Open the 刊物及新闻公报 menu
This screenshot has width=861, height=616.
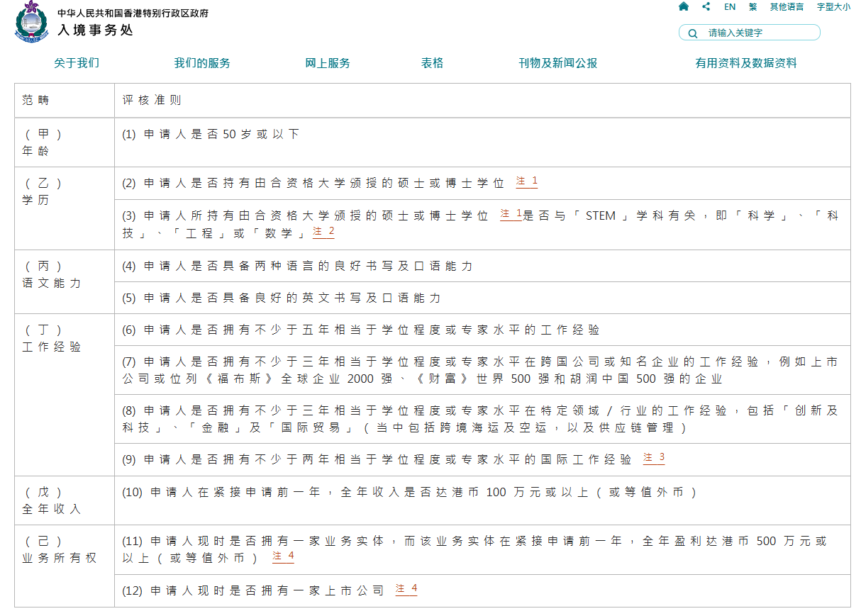tap(558, 63)
